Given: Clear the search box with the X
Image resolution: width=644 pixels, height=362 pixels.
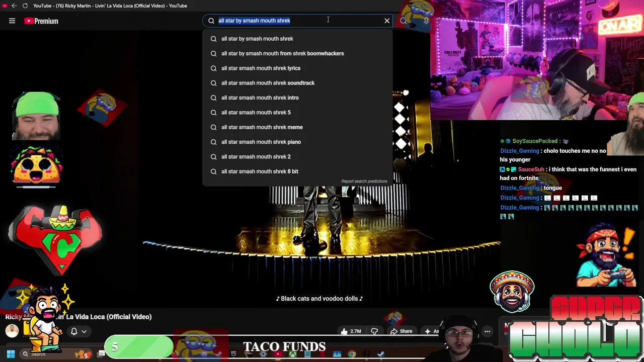Looking at the screenshot, I should pyautogui.click(x=387, y=21).
